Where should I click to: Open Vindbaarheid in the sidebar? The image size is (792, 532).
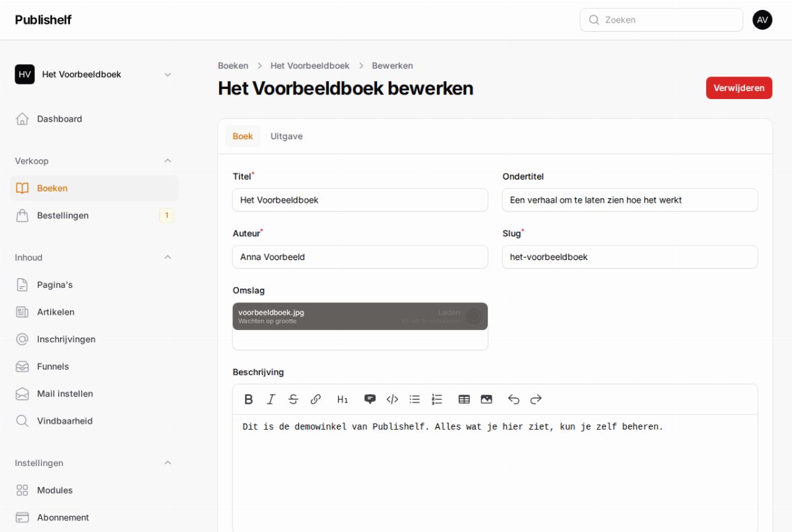point(94,421)
